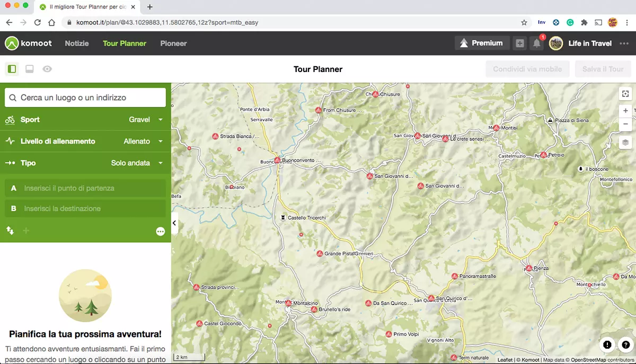Click the destination field B
The width and height of the screenshot is (636, 364).
(x=85, y=208)
